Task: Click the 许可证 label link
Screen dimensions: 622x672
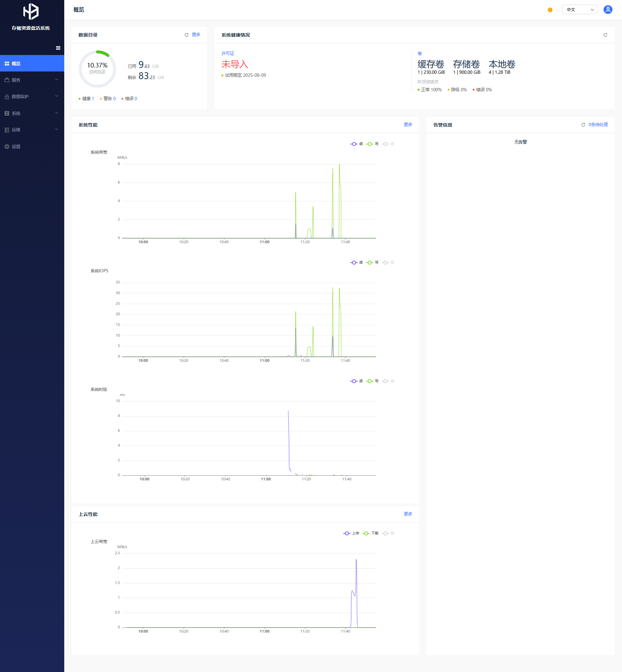Action: (x=228, y=53)
